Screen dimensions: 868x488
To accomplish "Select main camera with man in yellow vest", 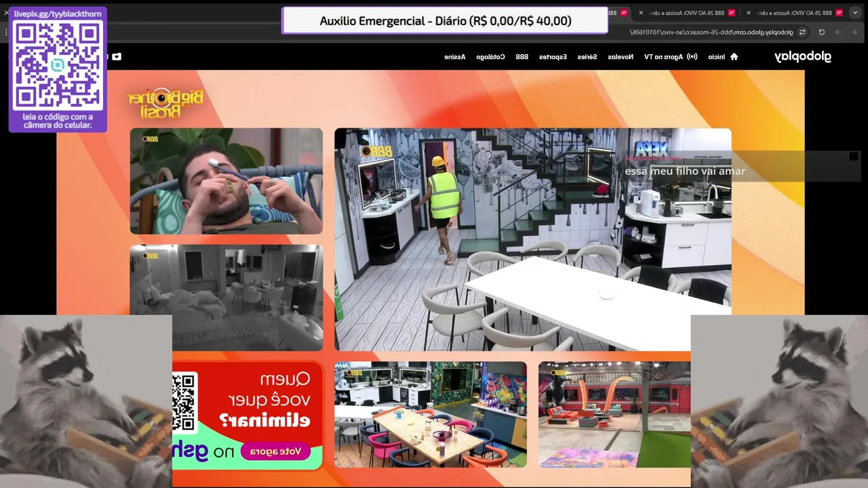I will pos(532,239).
